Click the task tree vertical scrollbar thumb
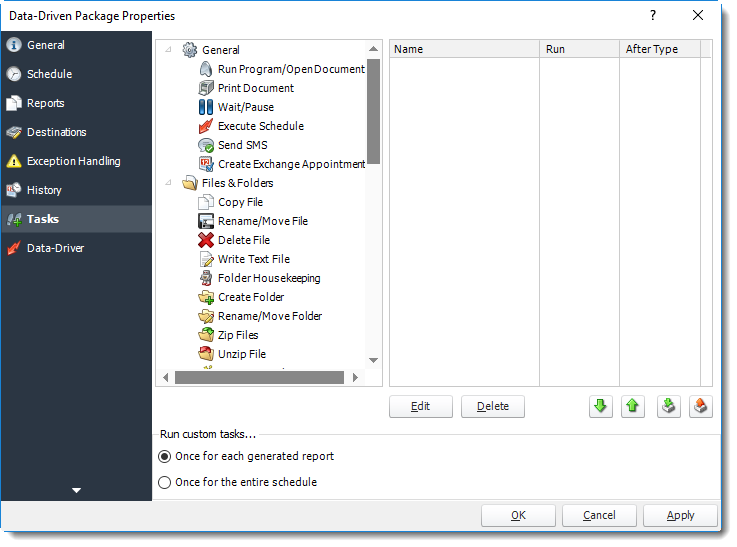This screenshot has height=547, width=737. pos(373,111)
